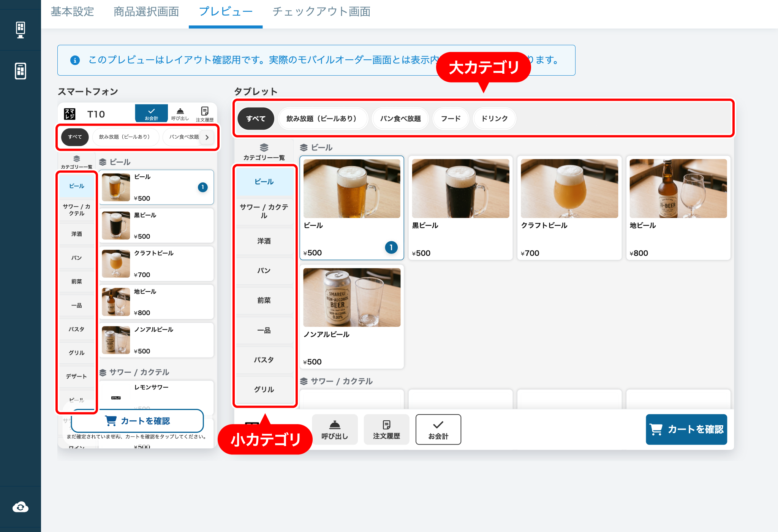Select the プレビュー tab
The image size is (778, 532).
(226, 11)
